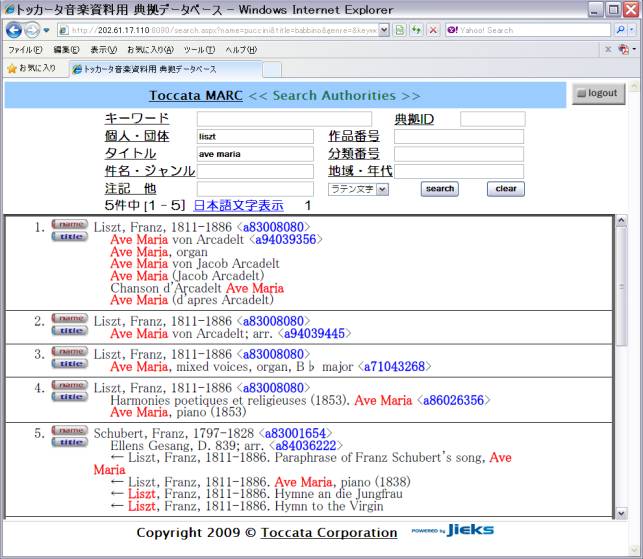Select the トッカータ音楽資料用 典拠データベース tab
This screenshot has height=559, width=643.
(x=166, y=69)
